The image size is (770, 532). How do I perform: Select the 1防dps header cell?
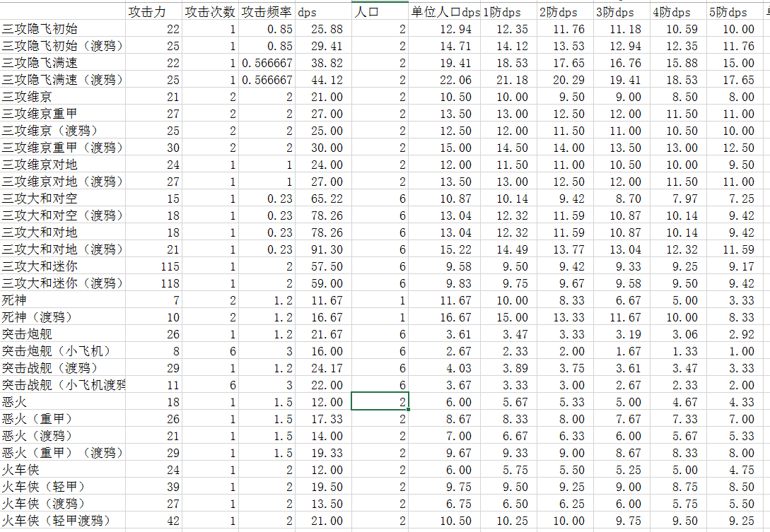[508, 12]
